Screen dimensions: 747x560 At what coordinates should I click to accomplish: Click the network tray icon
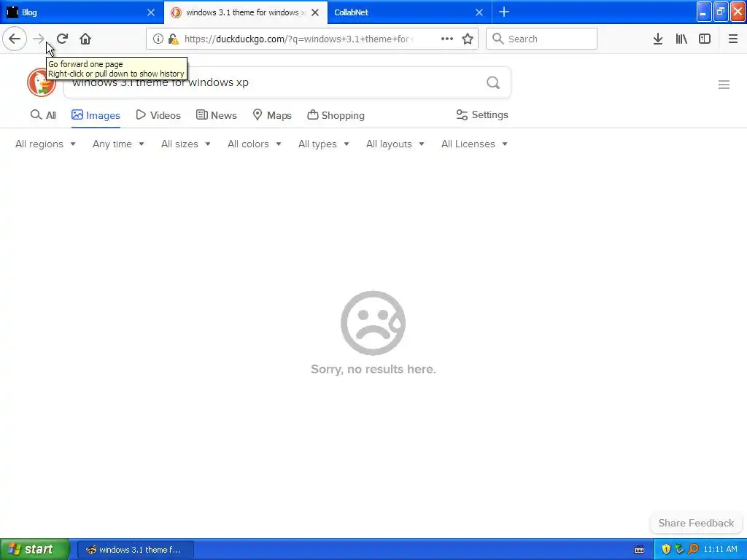click(679, 549)
